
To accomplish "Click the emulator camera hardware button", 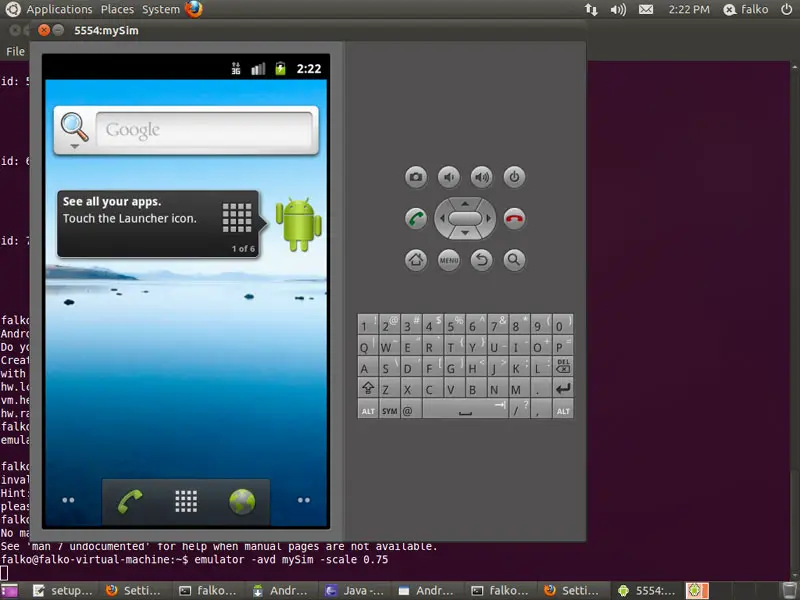I will [416, 177].
